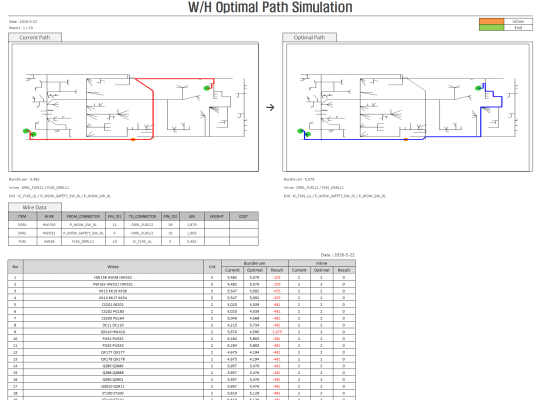Click the -1,075 result in row 9

coord(277,332)
